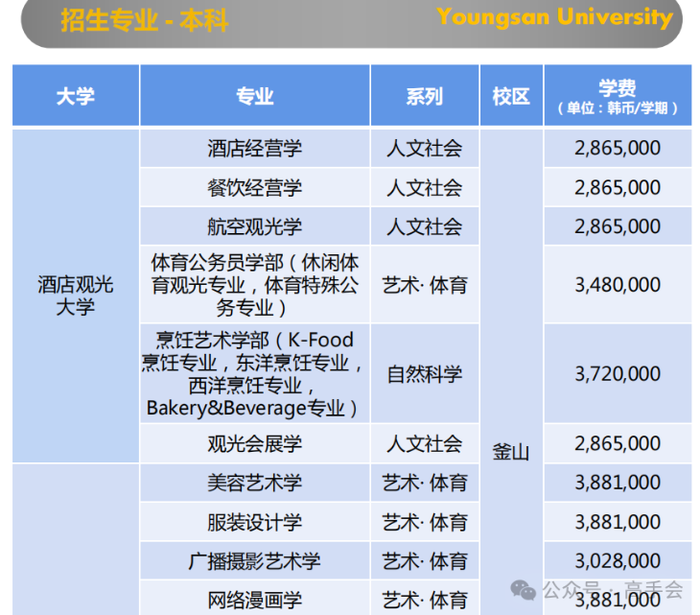The image size is (700, 615).
Task: Click the 招生专业 - 本科 banner heading
Action: coord(144,19)
